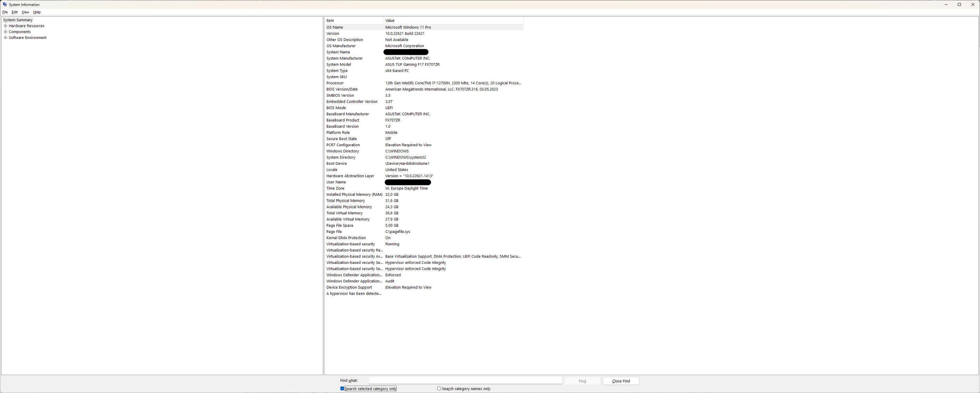The image size is (980, 393).
Task: Select the hypervisor has been detected row
Action: pos(424,294)
